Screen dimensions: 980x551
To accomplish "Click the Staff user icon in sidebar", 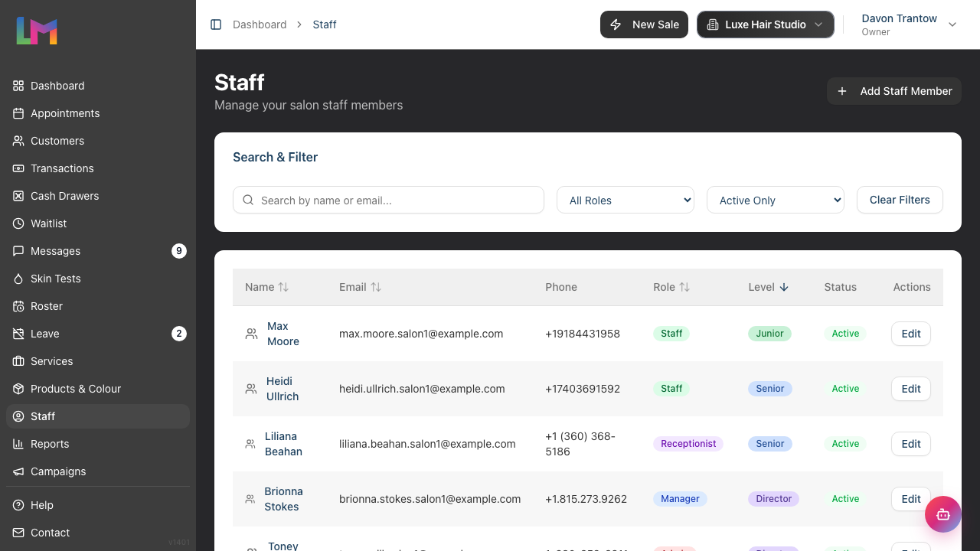I will [x=18, y=416].
